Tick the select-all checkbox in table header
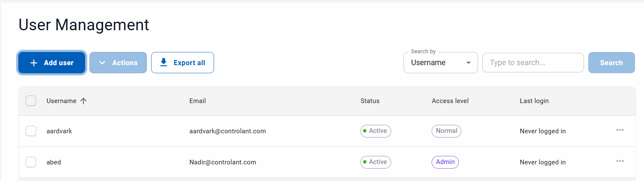Screen dimensions: 644x181 point(31,101)
